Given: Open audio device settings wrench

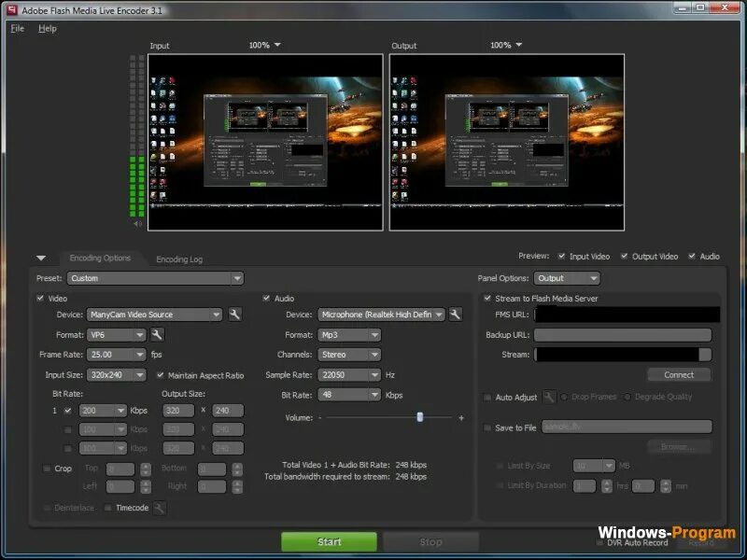Looking at the screenshot, I should 456,315.
